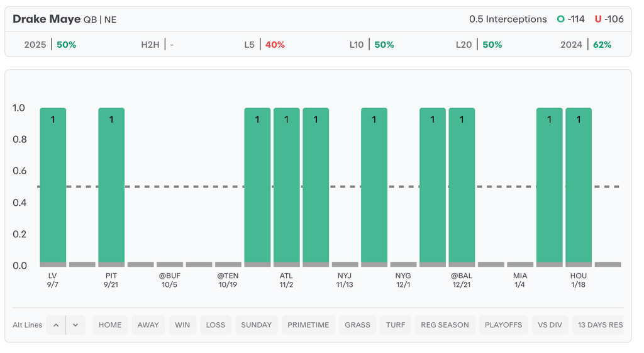Toggle the AWAY games filter
The height and width of the screenshot is (353, 644).
tap(148, 325)
